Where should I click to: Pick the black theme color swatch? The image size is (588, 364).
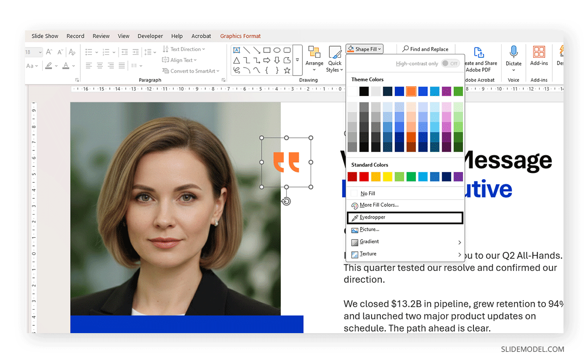[364, 91]
